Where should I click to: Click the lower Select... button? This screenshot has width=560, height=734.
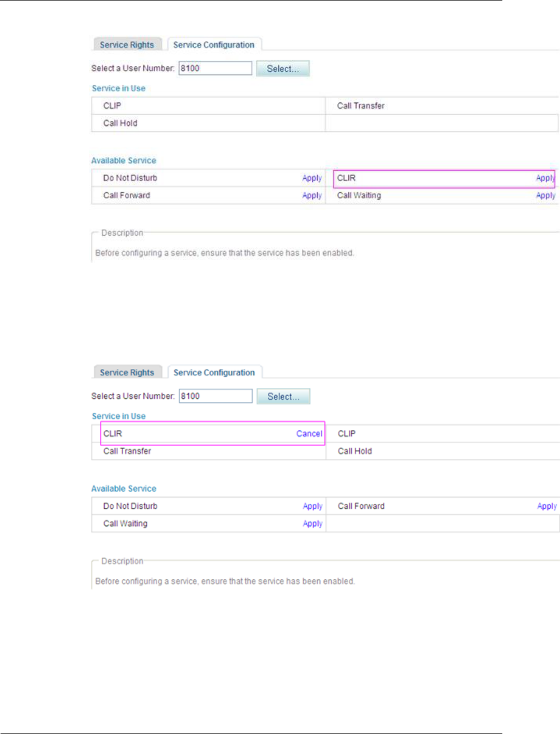pyautogui.click(x=283, y=397)
